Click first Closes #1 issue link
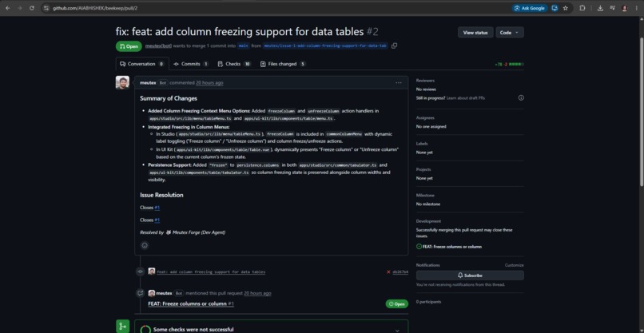The height and width of the screenshot is (333, 644). coord(157,208)
